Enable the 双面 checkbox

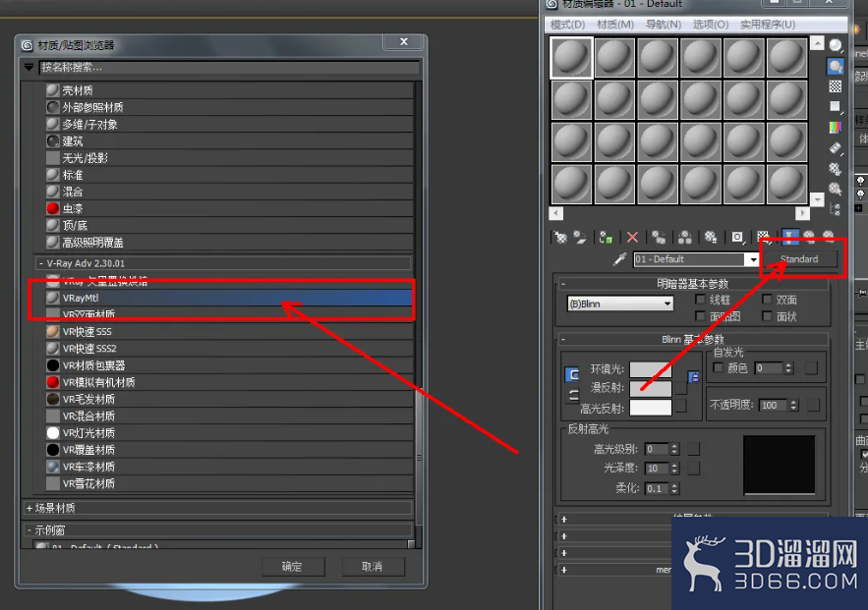tap(767, 300)
